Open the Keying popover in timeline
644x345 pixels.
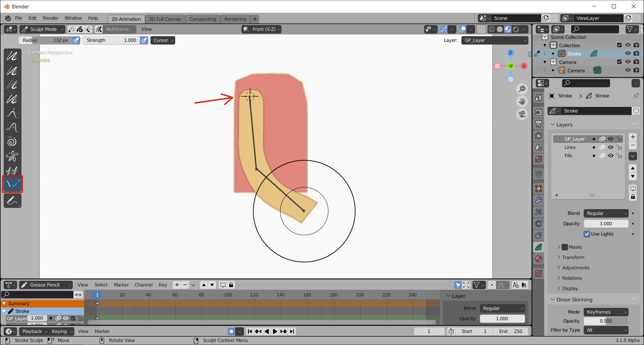pos(62,331)
